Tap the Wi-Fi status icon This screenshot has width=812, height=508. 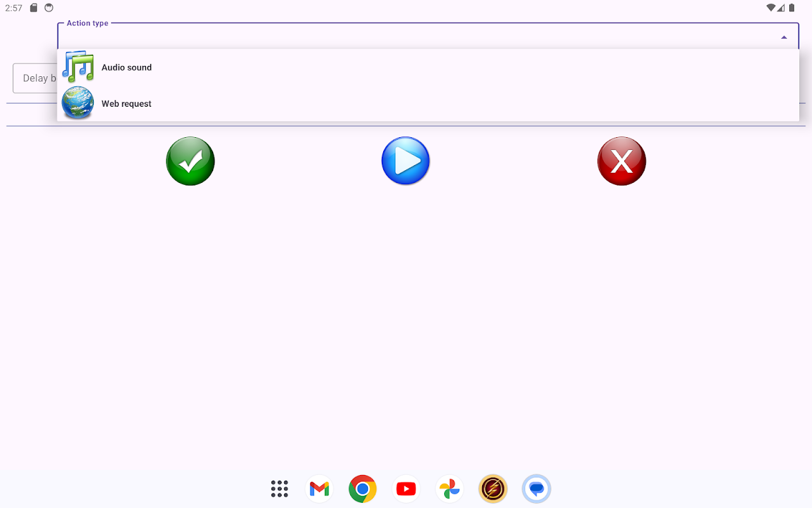771,8
